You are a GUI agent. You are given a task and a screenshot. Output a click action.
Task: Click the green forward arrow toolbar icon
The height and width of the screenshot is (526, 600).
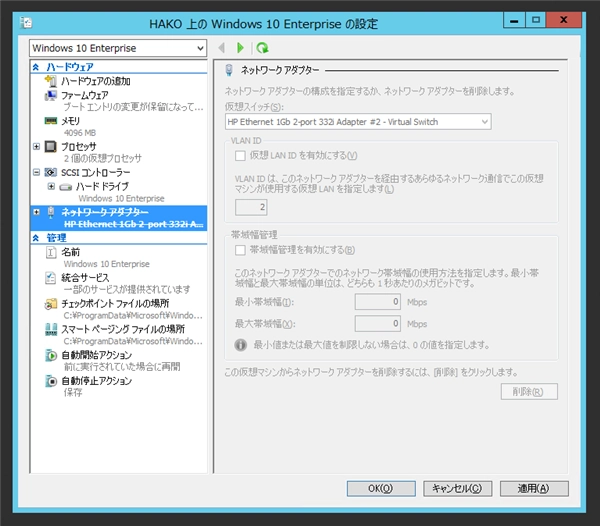(x=240, y=48)
